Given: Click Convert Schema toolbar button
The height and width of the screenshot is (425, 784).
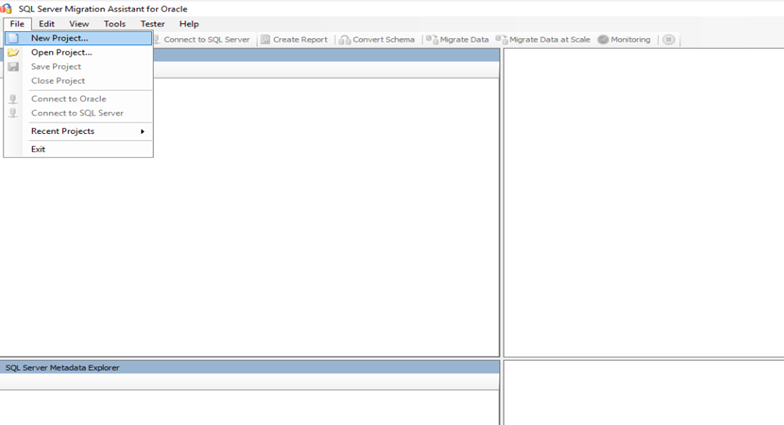Looking at the screenshot, I should point(377,40).
